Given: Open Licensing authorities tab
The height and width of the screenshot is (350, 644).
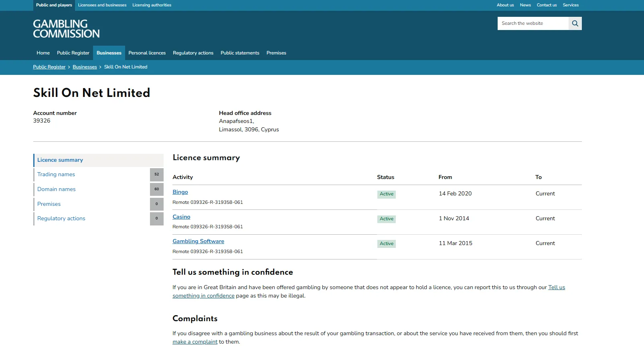Looking at the screenshot, I should pyautogui.click(x=152, y=5).
